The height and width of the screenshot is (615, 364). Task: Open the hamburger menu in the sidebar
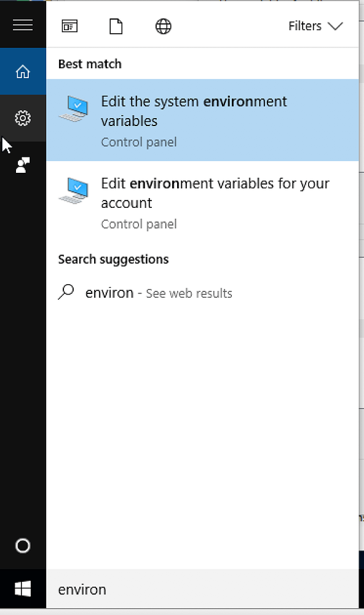tap(23, 25)
